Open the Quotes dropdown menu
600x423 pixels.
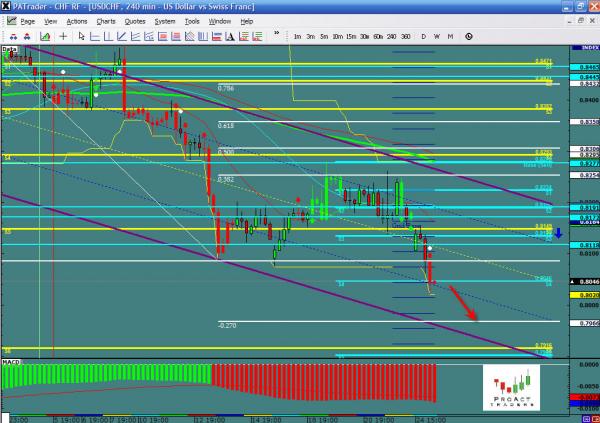coord(135,20)
